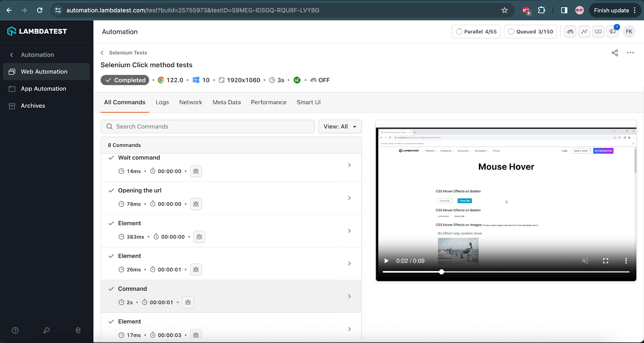The width and height of the screenshot is (644, 343).
Task: Switch to the Performance tab
Action: coord(269,103)
